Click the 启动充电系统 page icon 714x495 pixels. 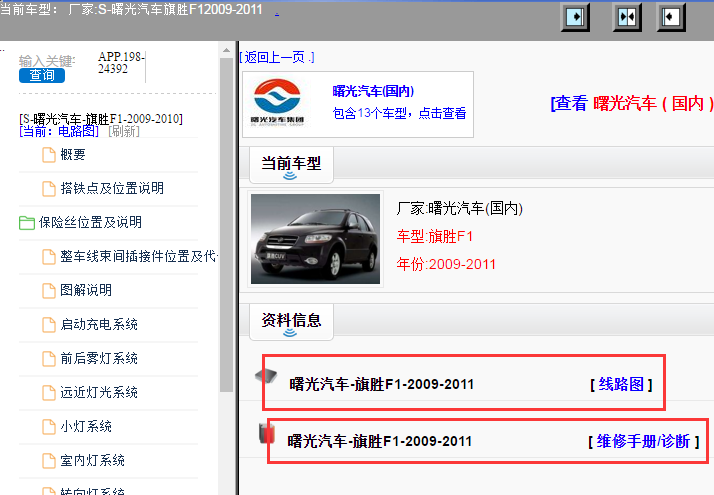pos(49,325)
